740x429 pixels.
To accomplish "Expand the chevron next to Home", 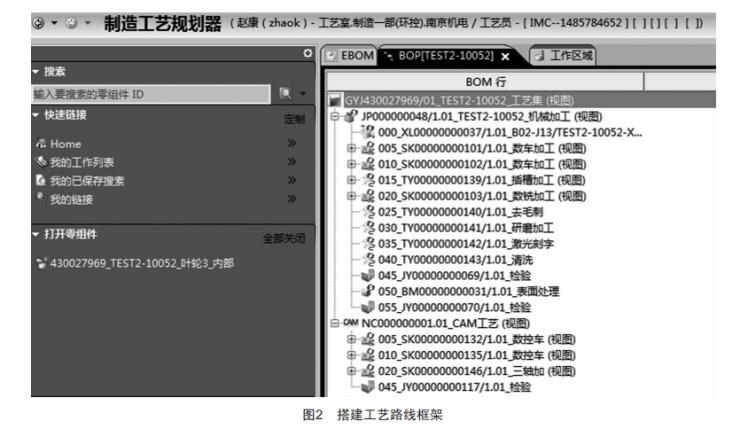I will (292, 143).
